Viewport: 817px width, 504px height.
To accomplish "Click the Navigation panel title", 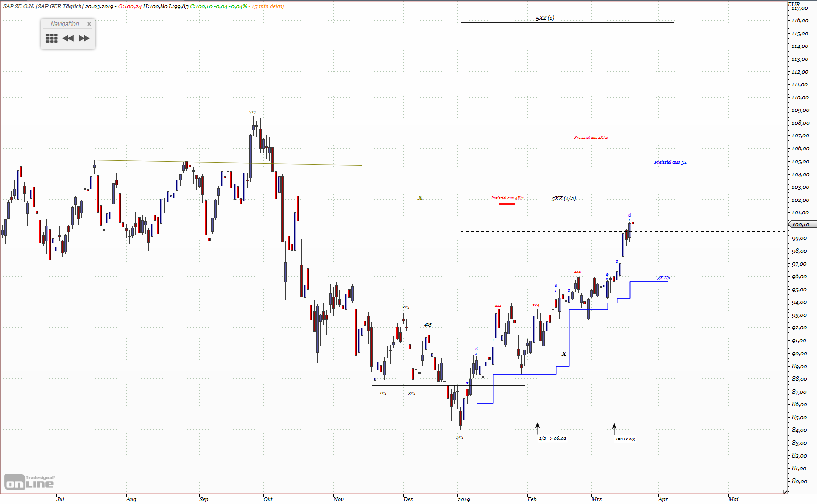I will click(x=64, y=24).
